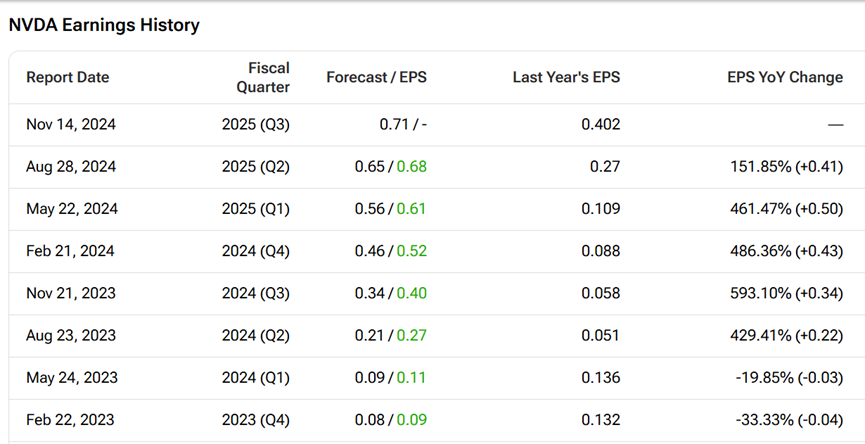Select the Last Year's EPS column header
865x444 pixels.
pos(566,78)
